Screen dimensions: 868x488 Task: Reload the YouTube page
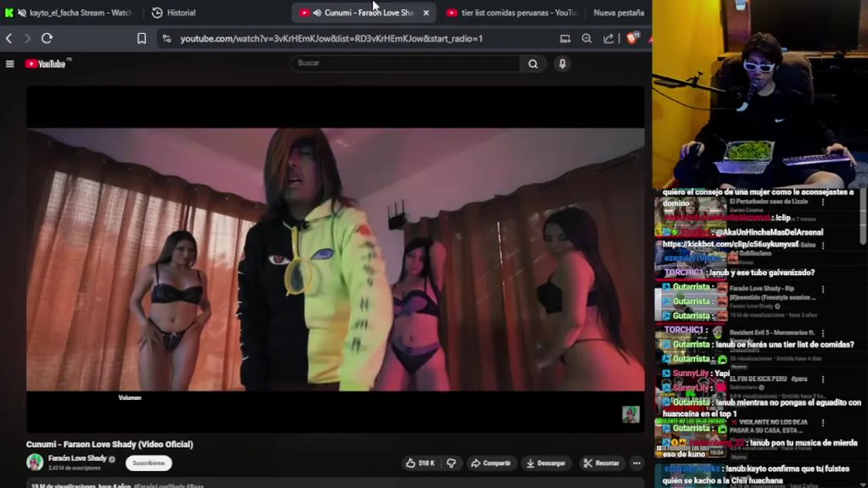point(47,39)
